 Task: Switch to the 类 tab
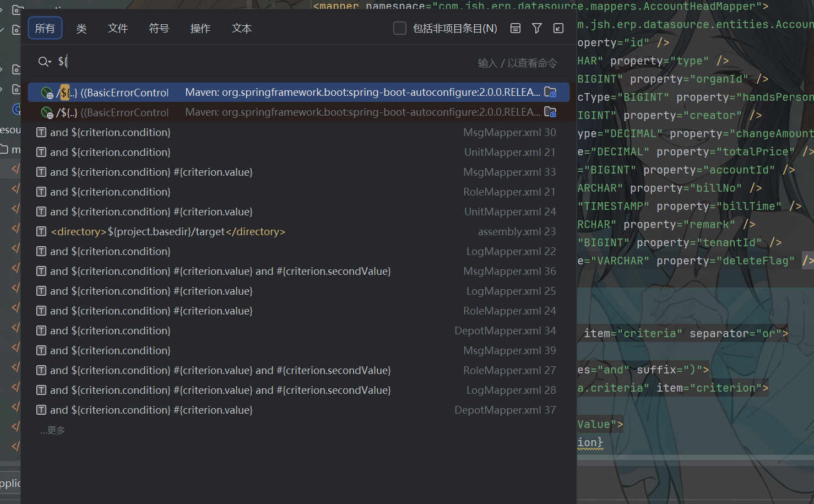[82, 28]
